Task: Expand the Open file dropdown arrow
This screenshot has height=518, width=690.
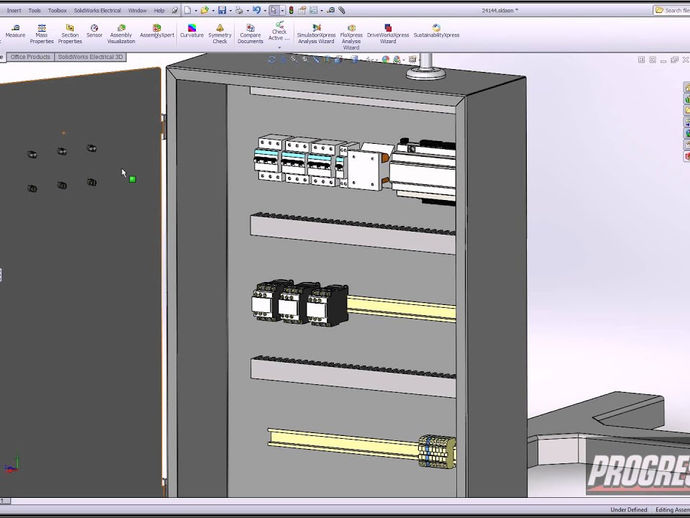Action: tap(213, 11)
